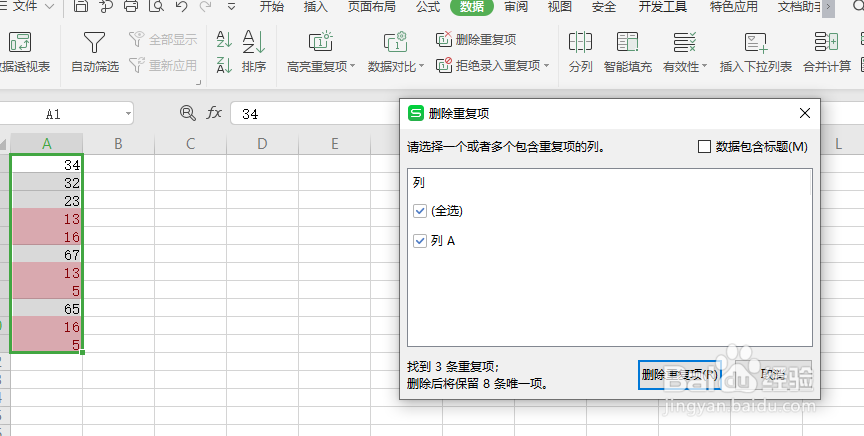Select cell containing 32
864x436 pixels.
coord(47,182)
